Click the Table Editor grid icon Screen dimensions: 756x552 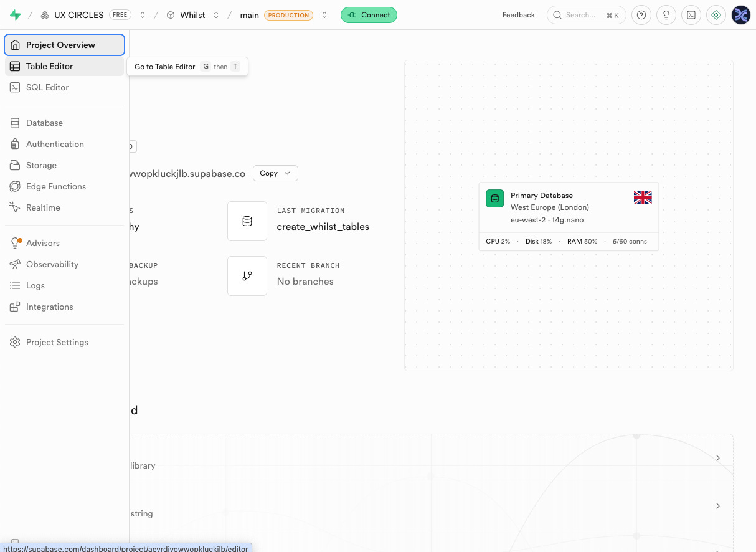click(15, 66)
